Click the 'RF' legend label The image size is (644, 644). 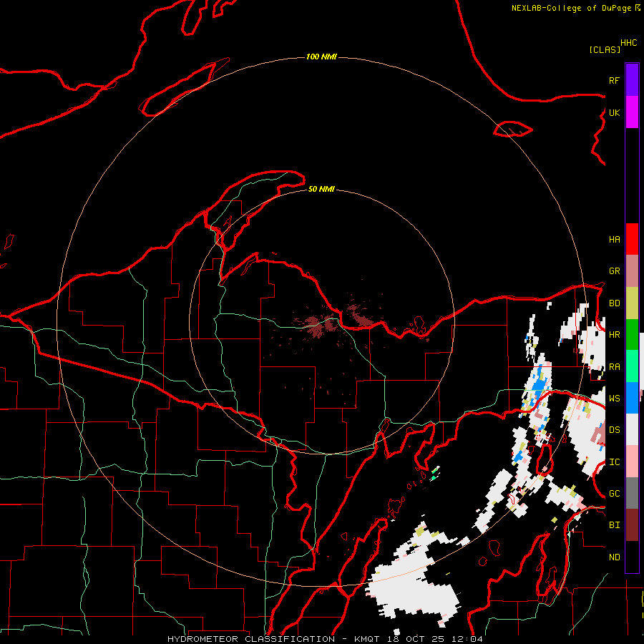614,80
